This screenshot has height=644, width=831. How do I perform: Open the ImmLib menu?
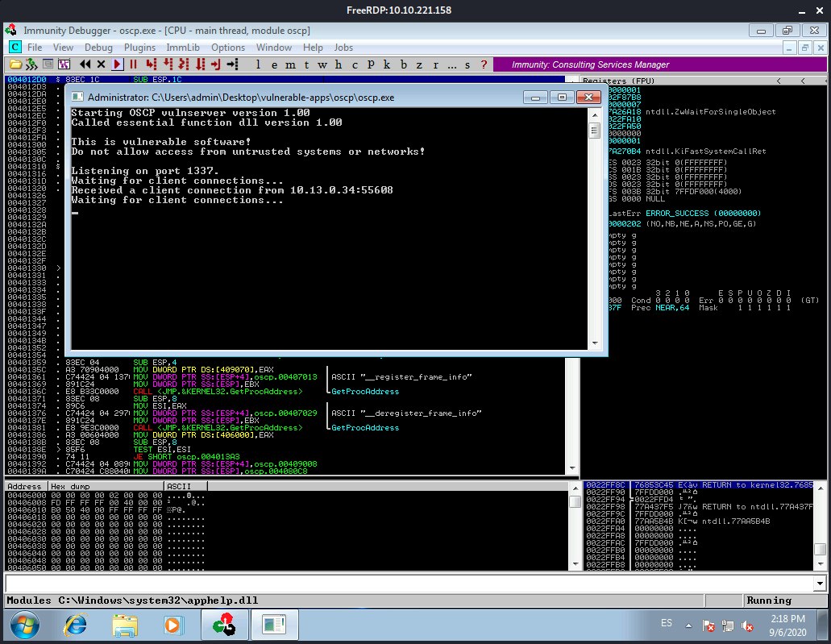pyautogui.click(x=183, y=48)
